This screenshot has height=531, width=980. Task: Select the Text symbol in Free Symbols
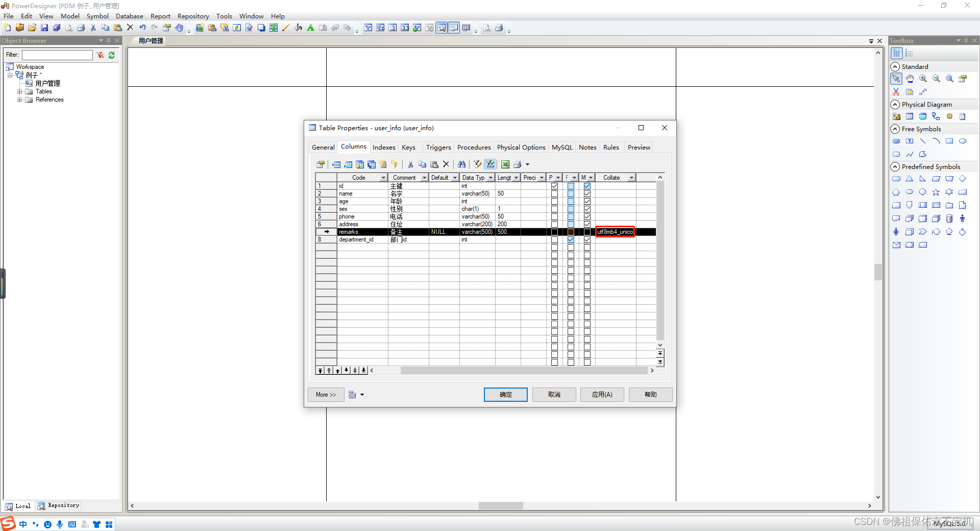(x=910, y=141)
